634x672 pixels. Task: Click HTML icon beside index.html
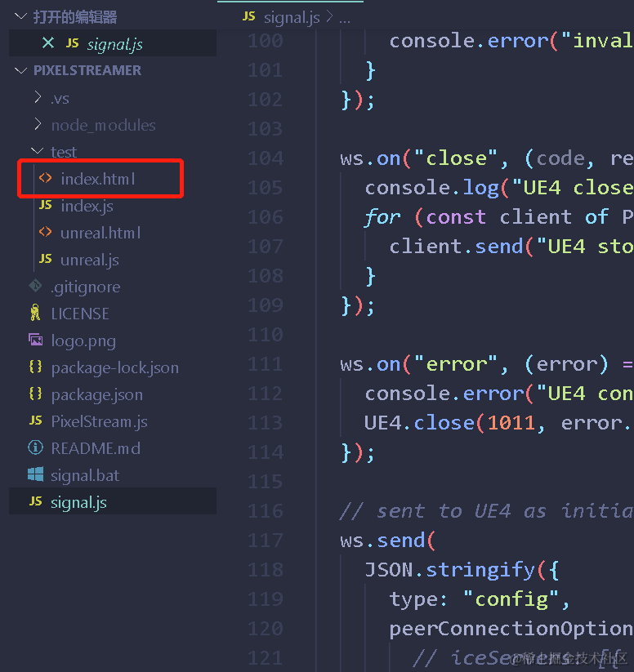click(45, 178)
